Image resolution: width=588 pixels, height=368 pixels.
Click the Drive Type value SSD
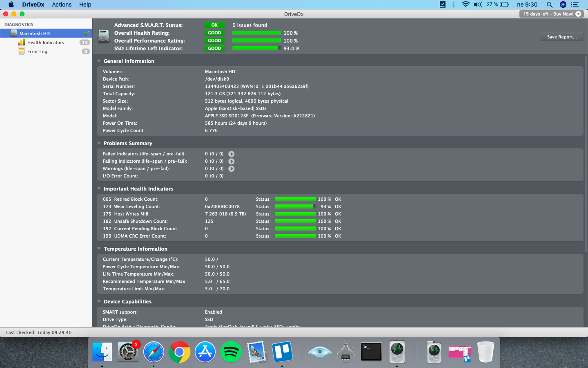(209, 319)
